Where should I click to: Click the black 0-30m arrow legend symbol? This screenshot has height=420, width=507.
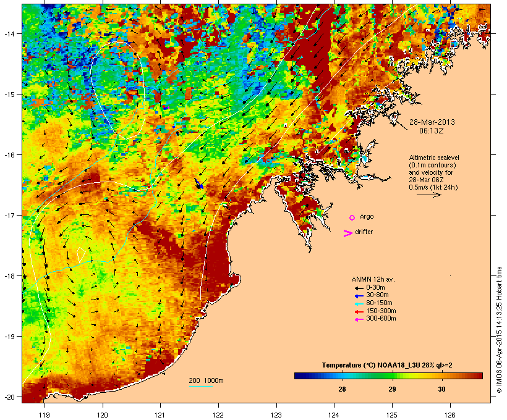click(359, 288)
